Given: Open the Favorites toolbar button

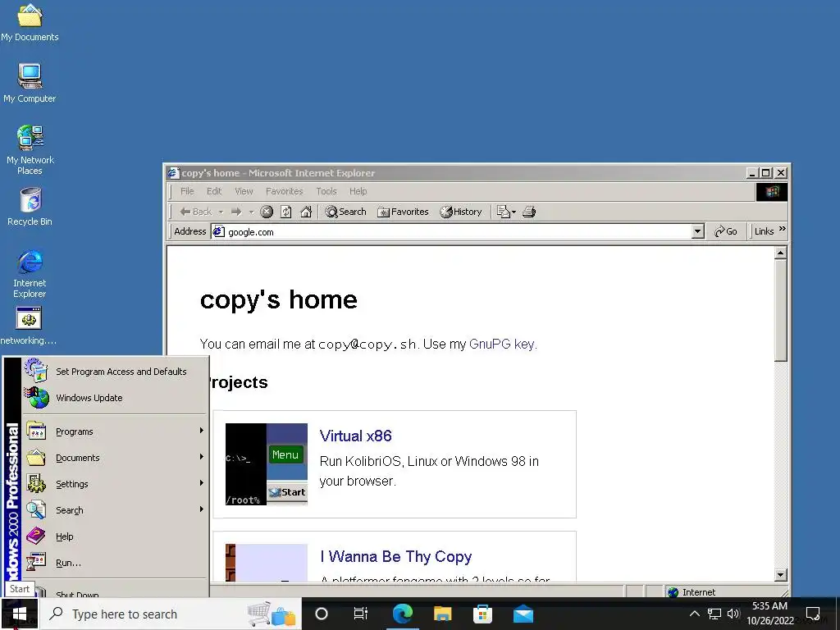Looking at the screenshot, I should (x=403, y=212).
